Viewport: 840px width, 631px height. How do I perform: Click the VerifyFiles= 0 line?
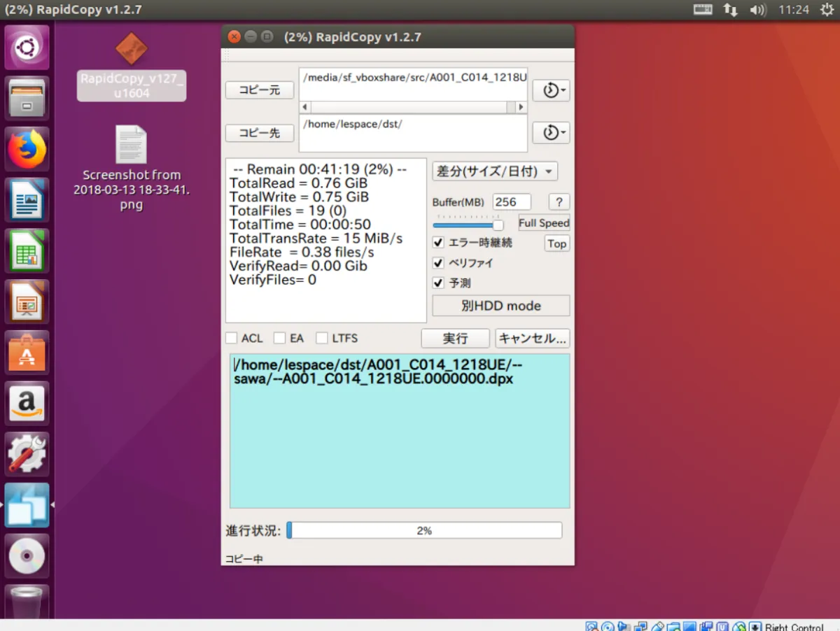click(273, 280)
